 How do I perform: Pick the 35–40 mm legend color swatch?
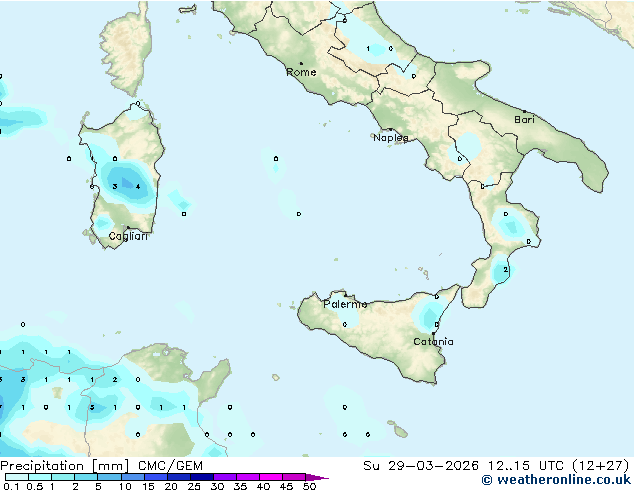[247, 477]
